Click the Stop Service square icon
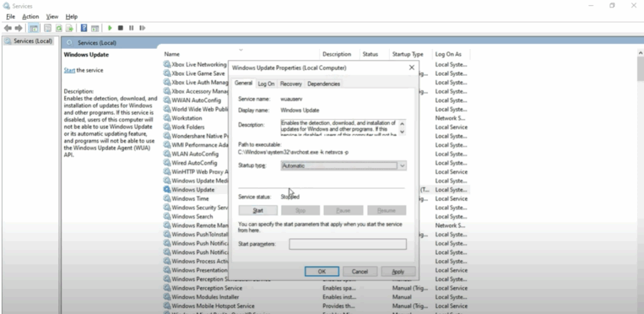Screen dimensions: 644x314 tap(121, 28)
